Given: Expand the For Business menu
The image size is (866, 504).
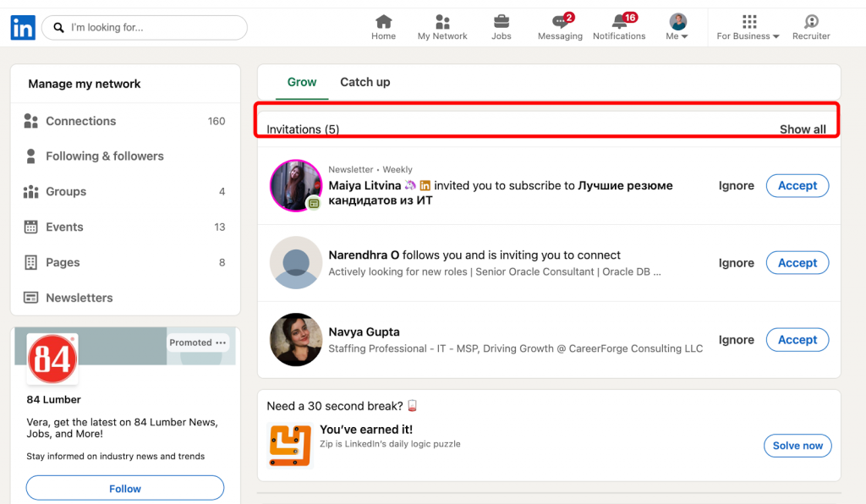Looking at the screenshot, I should coord(748,25).
